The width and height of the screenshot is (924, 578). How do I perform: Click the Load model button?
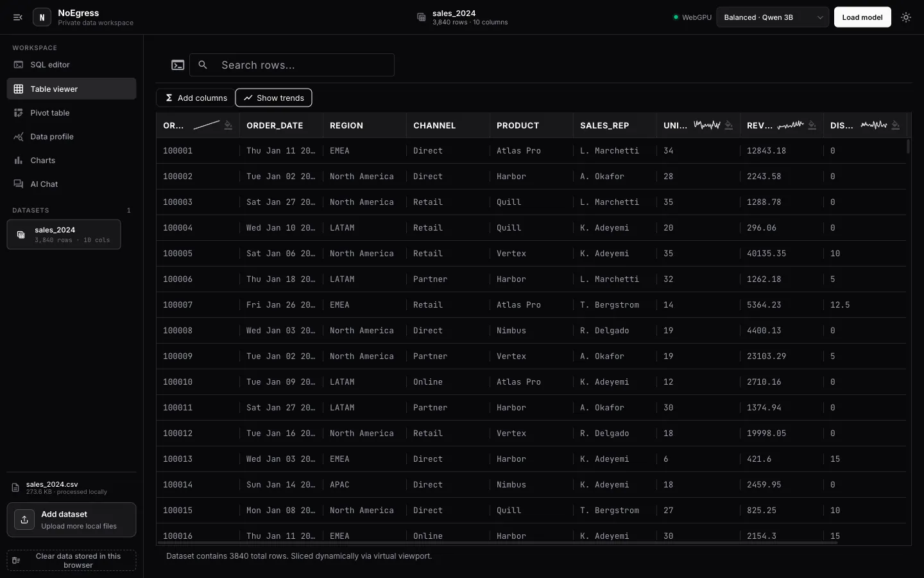coord(862,17)
